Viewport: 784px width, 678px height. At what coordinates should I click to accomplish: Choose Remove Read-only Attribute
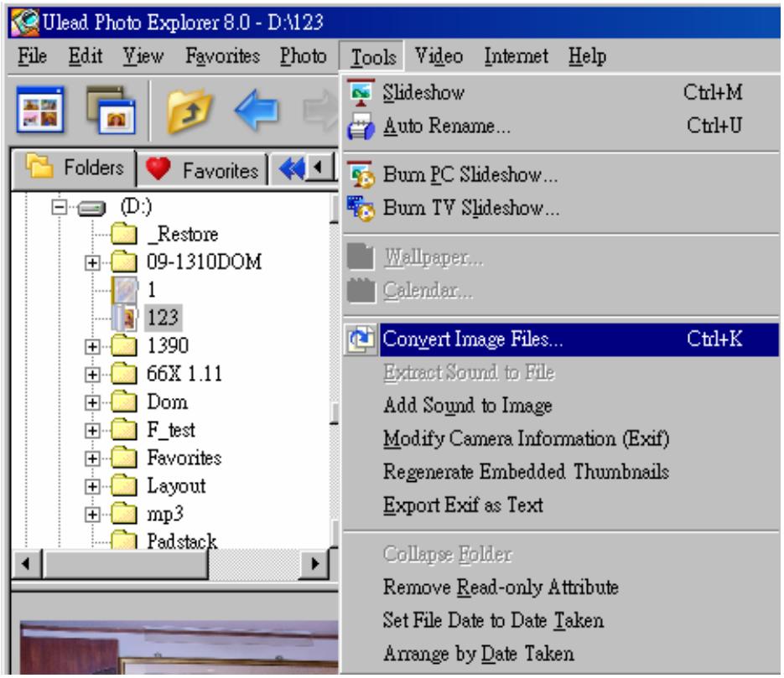560,587
